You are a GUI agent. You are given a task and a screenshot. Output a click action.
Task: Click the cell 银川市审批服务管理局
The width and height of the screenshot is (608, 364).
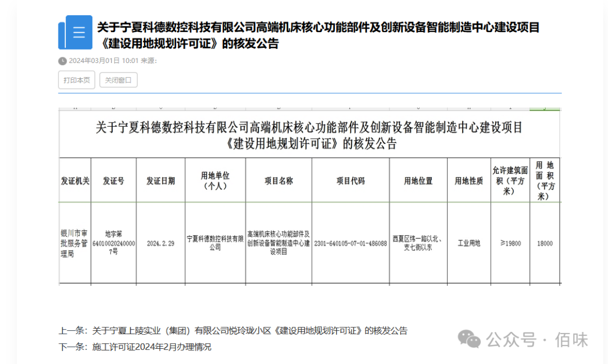[x=74, y=244]
